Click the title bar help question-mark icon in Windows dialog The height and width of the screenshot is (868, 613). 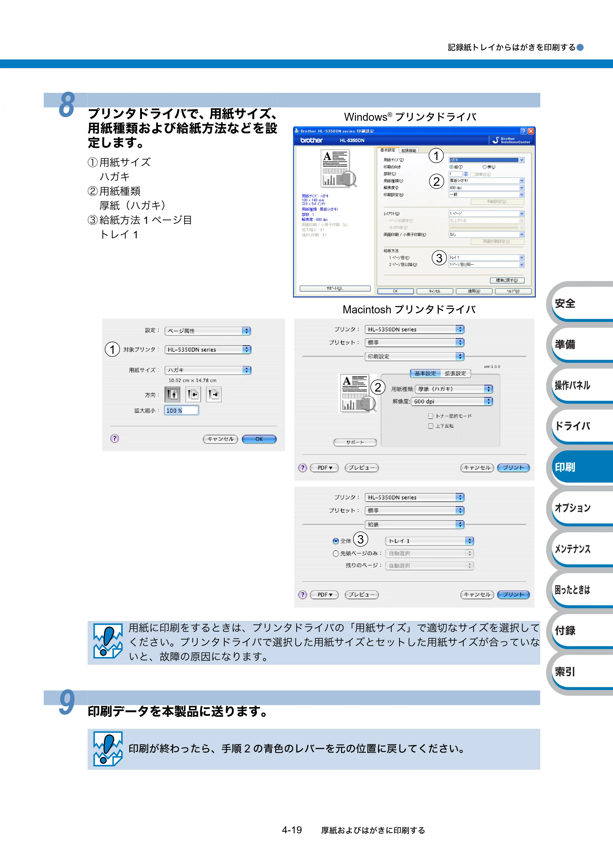click(x=524, y=131)
